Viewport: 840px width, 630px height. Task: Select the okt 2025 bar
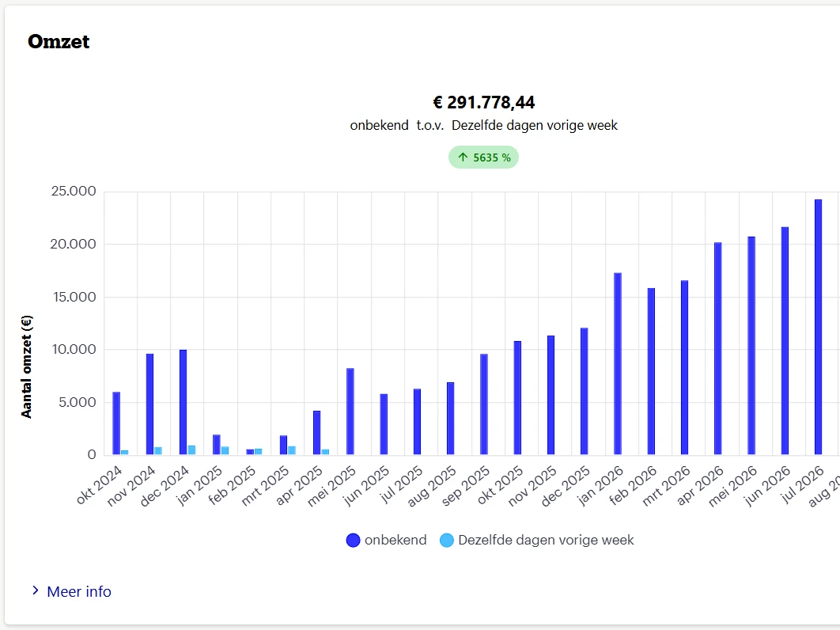point(517,398)
